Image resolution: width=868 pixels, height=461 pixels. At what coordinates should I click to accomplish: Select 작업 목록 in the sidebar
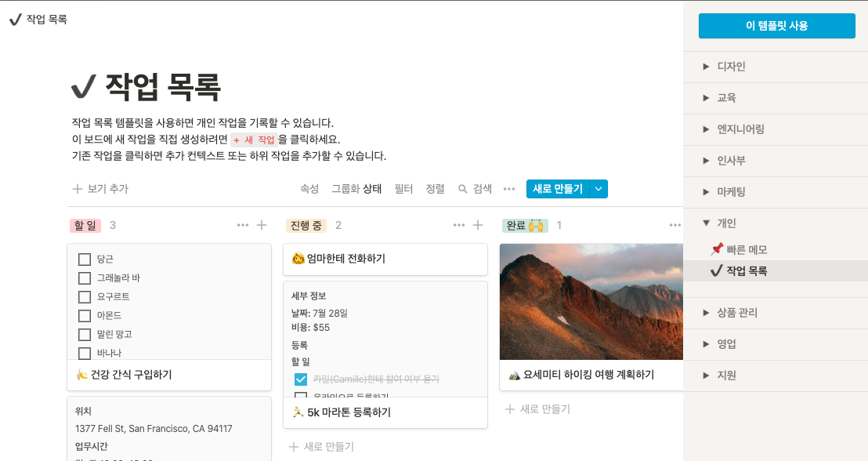[776, 270]
